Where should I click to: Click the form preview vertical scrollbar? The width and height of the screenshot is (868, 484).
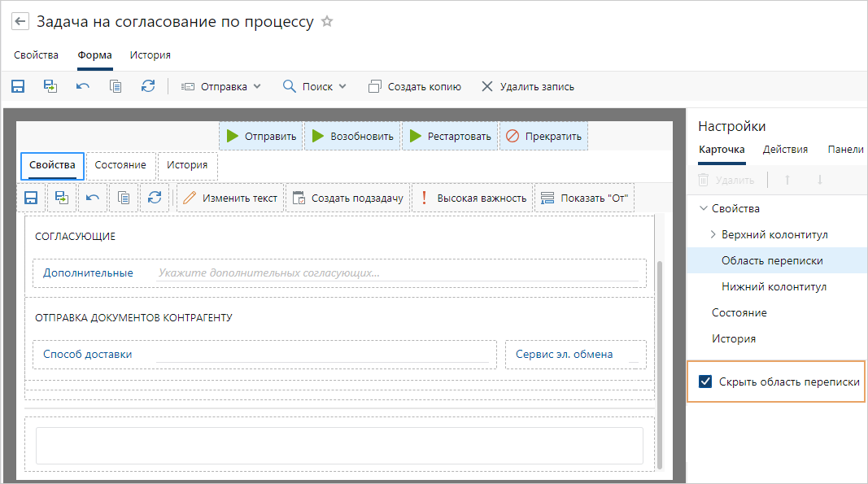pyautogui.click(x=661, y=366)
